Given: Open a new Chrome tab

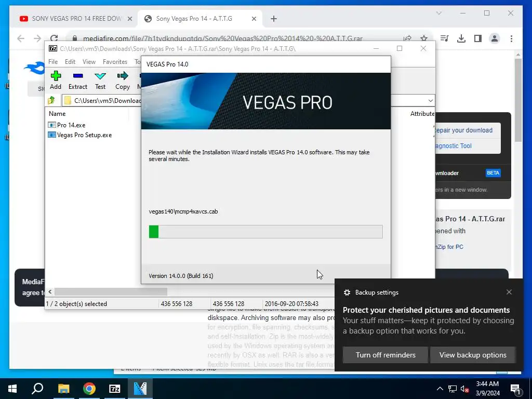Looking at the screenshot, I should [274, 19].
